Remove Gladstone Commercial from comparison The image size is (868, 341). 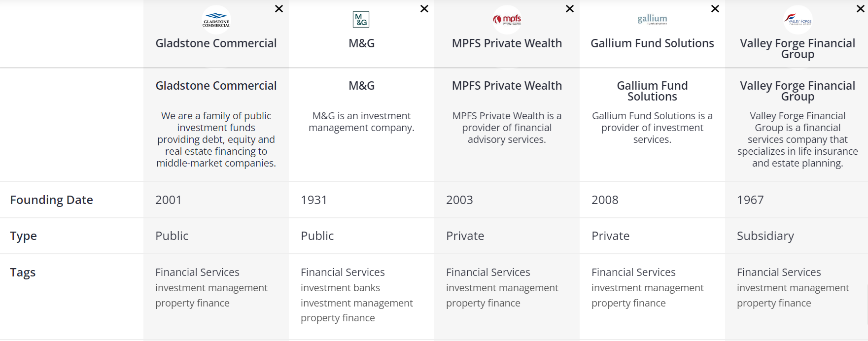click(x=279, y=9)
